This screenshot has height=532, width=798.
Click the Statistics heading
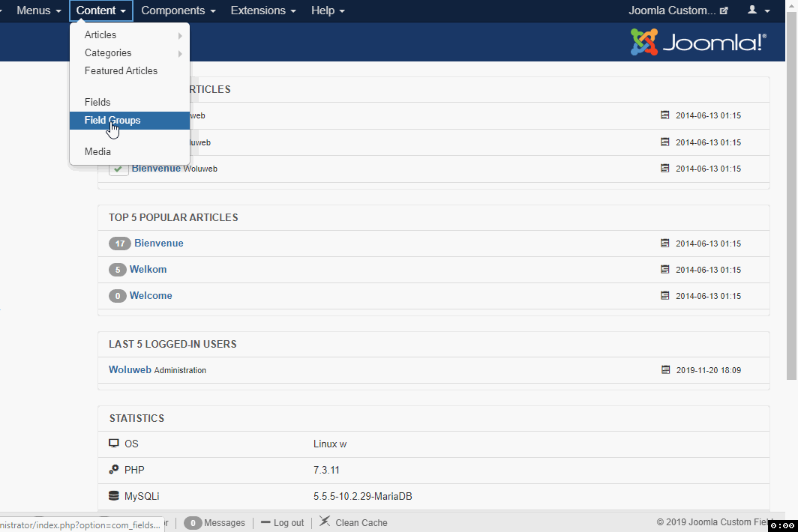coord(137,419)
